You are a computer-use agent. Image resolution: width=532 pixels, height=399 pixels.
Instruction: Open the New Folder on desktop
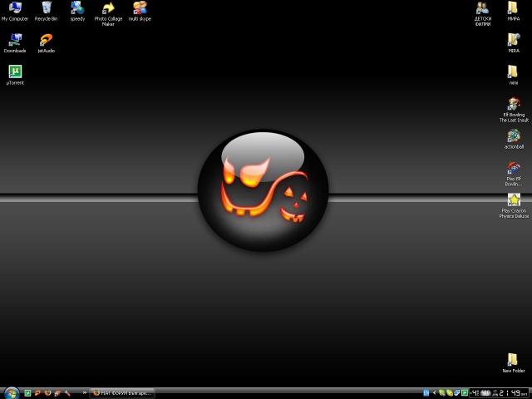click(513, 360)
